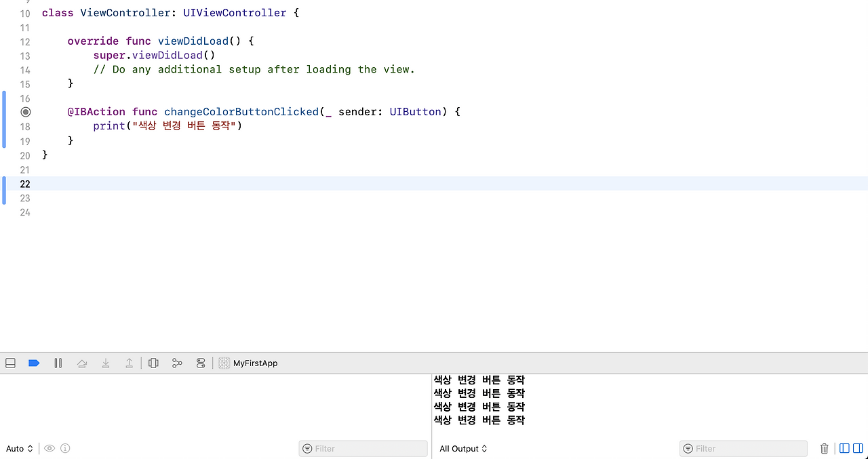Screen dimensions: 868x459
Task: Click the IBAction connection circle on line 17
Action: point(26,112)
